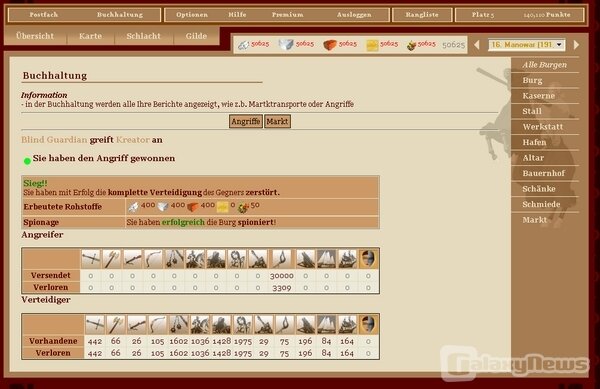Screen dimensions: 600x389
Task: Click the galleon icon above 164
Action: (347, 325)
